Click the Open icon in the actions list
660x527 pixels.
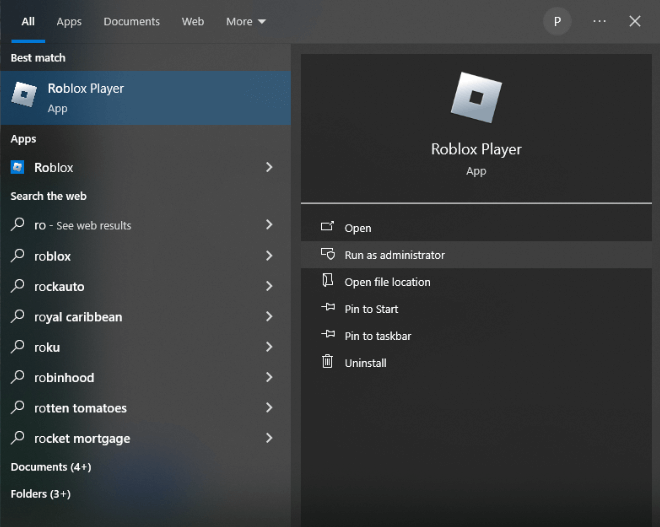click(327, 227)
